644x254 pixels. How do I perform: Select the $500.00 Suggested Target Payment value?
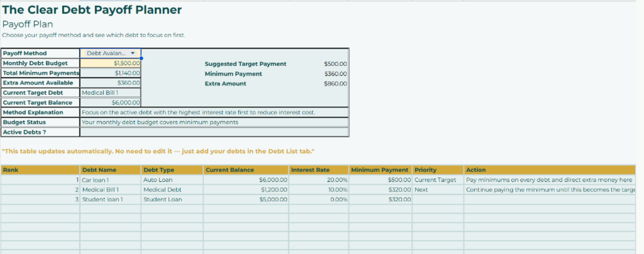(x=335, y=64)
